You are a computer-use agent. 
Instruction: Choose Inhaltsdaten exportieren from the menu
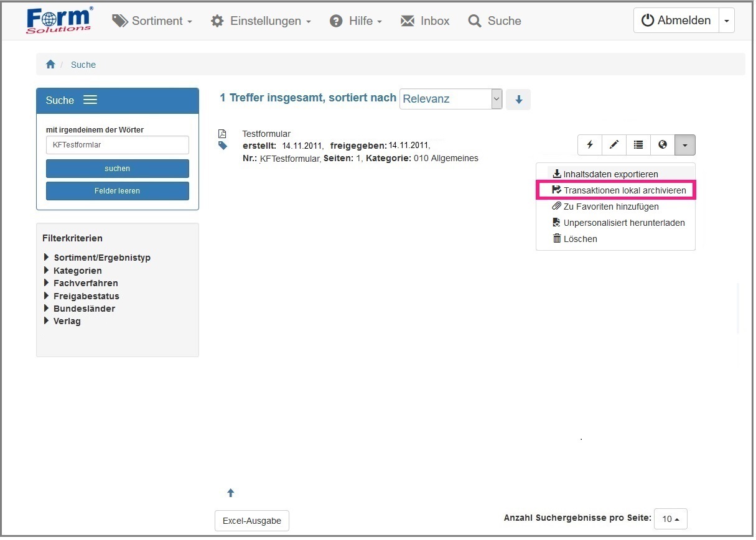(610, 174)
